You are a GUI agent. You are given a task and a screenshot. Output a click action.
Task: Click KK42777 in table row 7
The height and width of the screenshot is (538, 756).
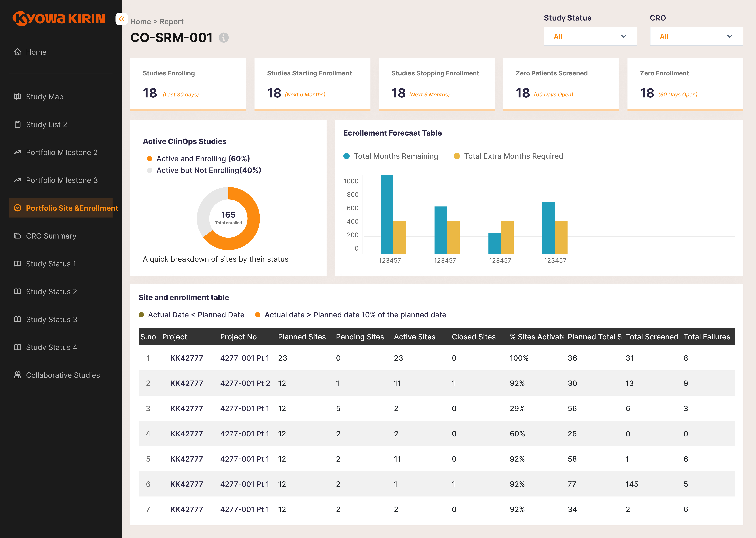187,509
